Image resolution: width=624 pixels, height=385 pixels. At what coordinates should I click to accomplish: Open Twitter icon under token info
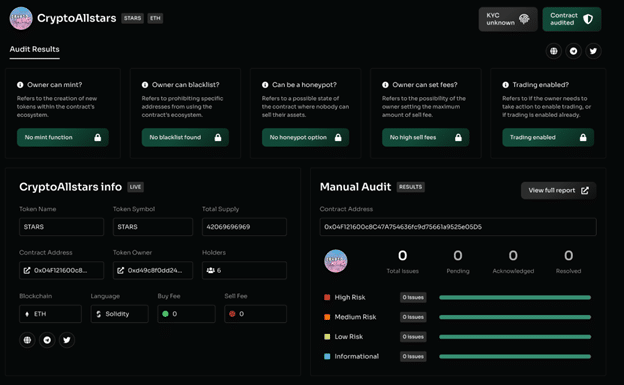point(67,340)
